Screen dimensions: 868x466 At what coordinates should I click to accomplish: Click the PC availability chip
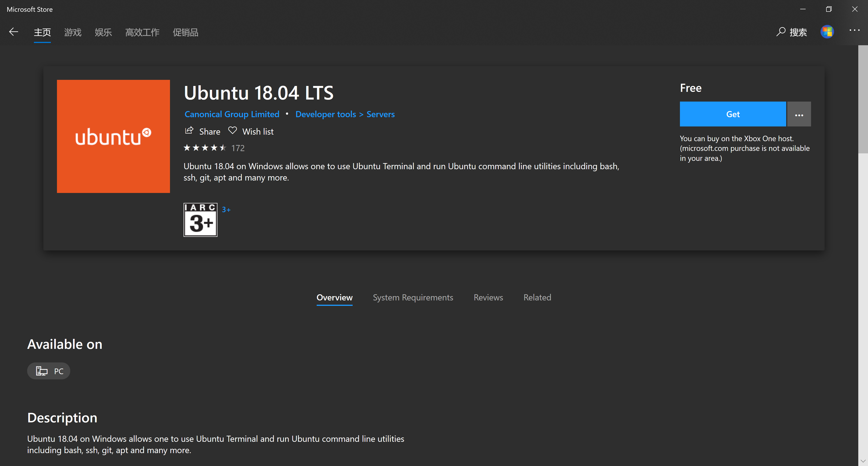click(x=49, y=371)
